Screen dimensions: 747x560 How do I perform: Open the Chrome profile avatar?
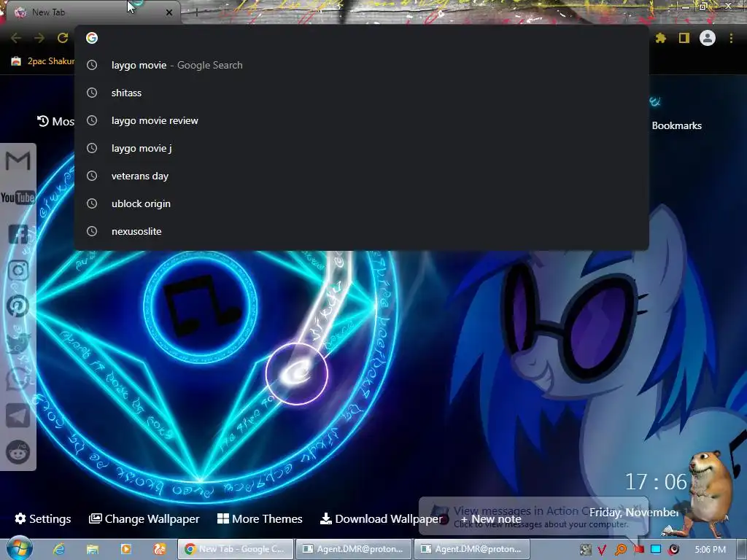pos(708,38)
